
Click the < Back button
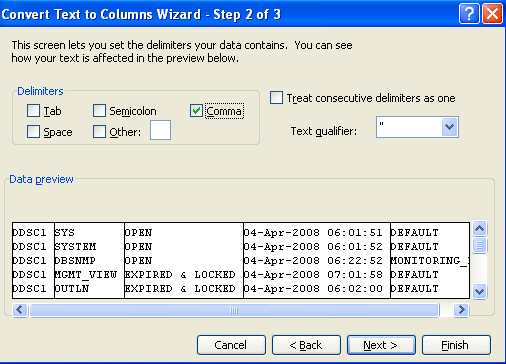(306, 345)
